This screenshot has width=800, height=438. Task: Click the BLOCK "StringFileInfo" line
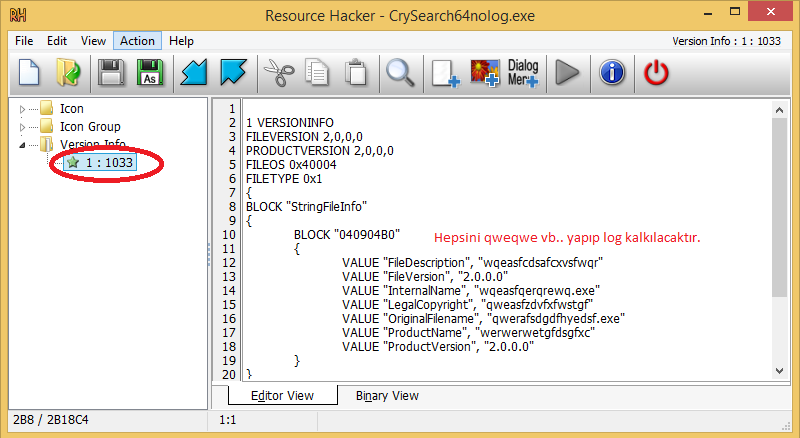pos(306,206)
